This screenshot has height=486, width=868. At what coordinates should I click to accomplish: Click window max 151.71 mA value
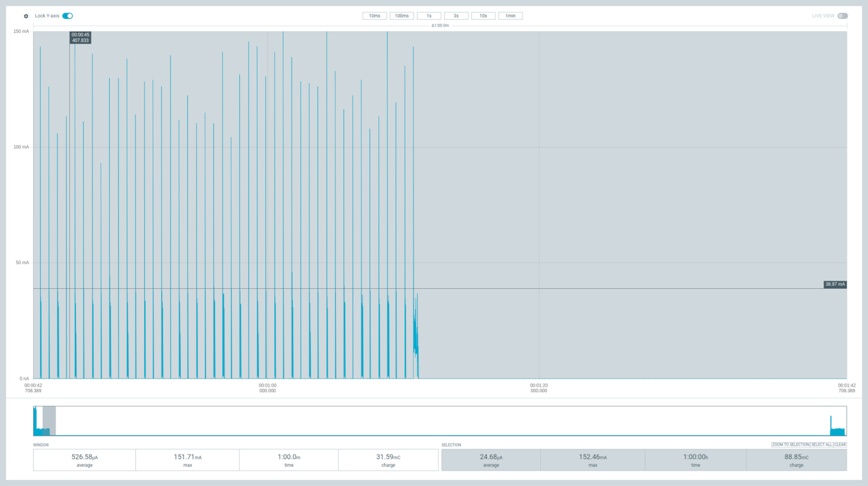(x=187, y=457)
